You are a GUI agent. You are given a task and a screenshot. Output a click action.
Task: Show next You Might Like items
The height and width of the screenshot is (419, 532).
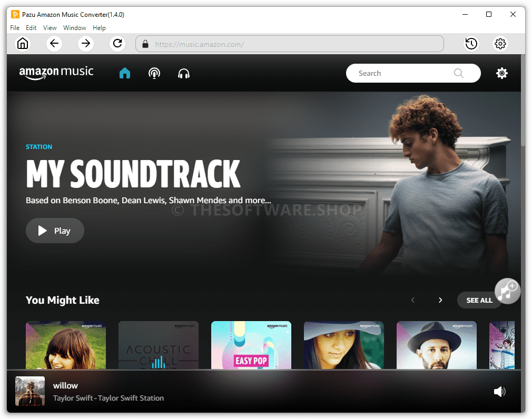click(440, 300)
